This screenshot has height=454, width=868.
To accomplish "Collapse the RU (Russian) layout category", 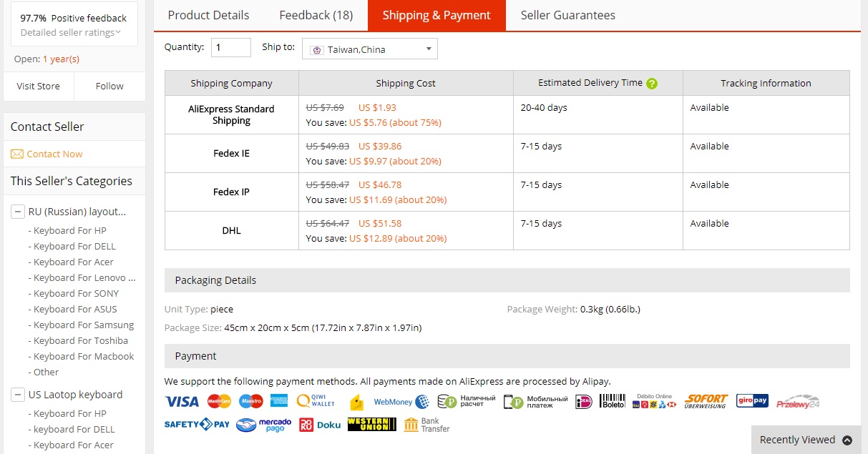I will click(x=19, y=212).
